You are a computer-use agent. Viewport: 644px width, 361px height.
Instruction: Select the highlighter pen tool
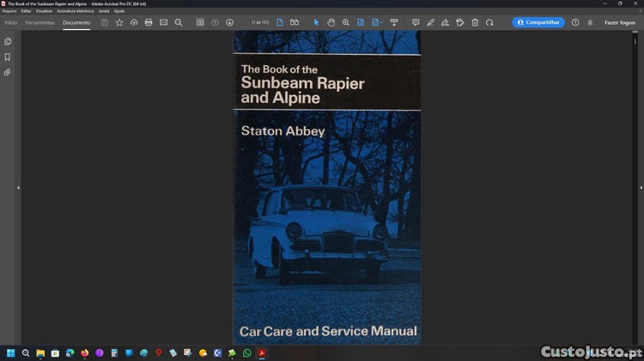tap(430, 22)
